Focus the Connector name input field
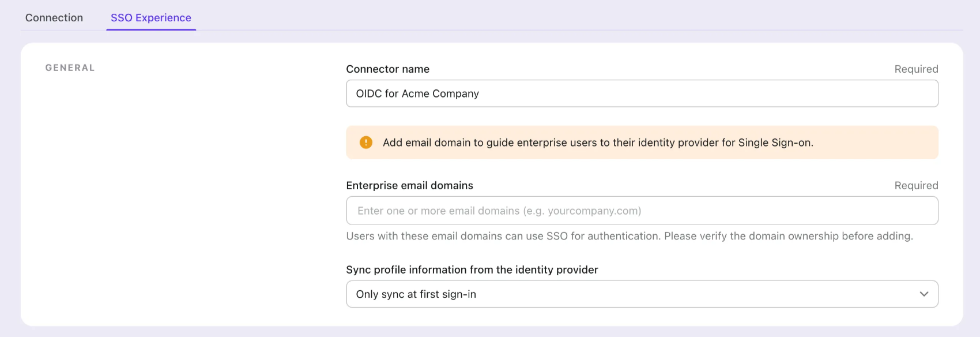This screenshot has width=980, height=337. pyautogui.click(x=642, y=93)
